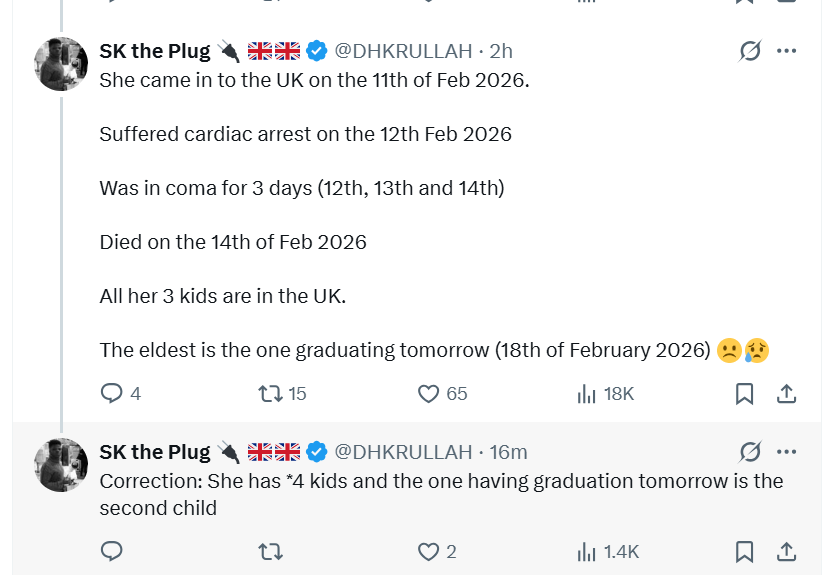
Task: Open SK the Plug profile from correction tweet
Action: click(155, 452)
